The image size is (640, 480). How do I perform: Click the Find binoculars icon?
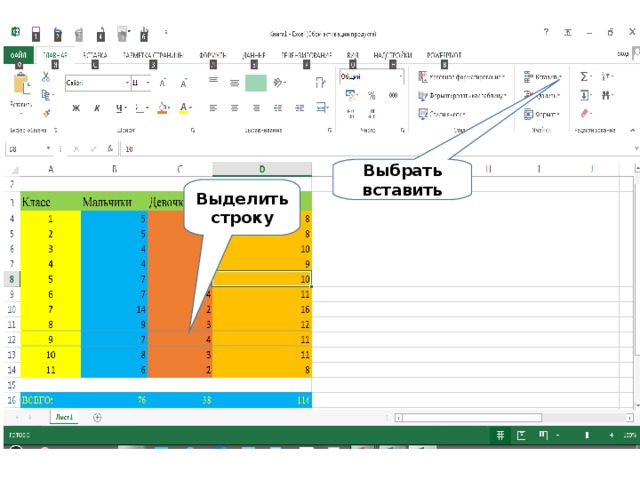click(x=607, y=96)
